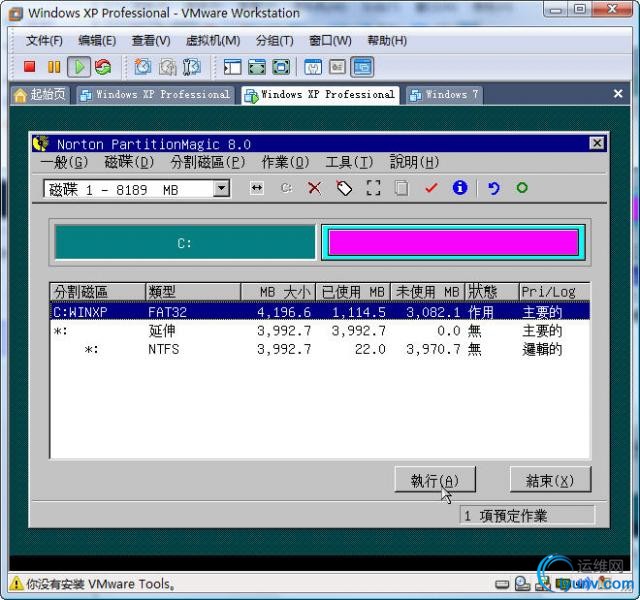Select the C:WINXP FAT32 partition row
Image resolution: width=640 pixels, height=600 pixels.
point(320,312)
